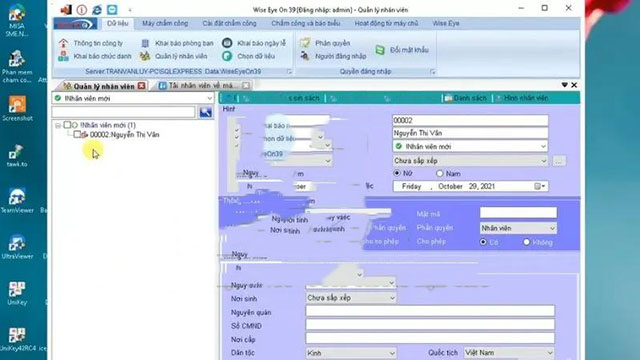
Task: Open Chấm công và báo biểu tab
Action: (x=306, y=23)
